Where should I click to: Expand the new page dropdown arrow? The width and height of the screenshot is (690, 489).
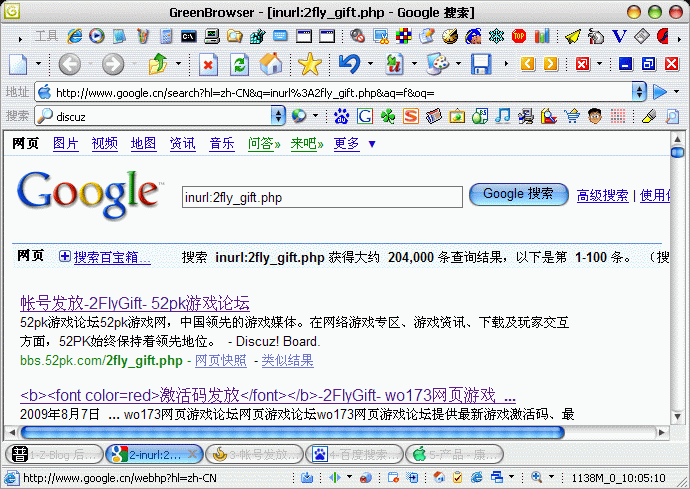38,64
